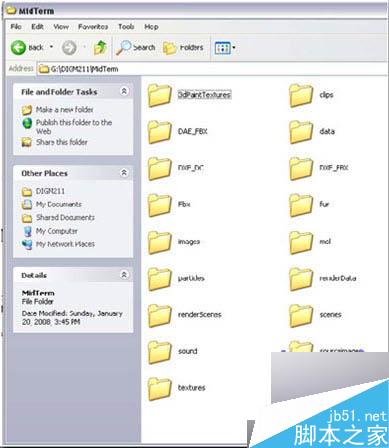Select the fur folder icon
389x448 pixels.
coord(301,205)
